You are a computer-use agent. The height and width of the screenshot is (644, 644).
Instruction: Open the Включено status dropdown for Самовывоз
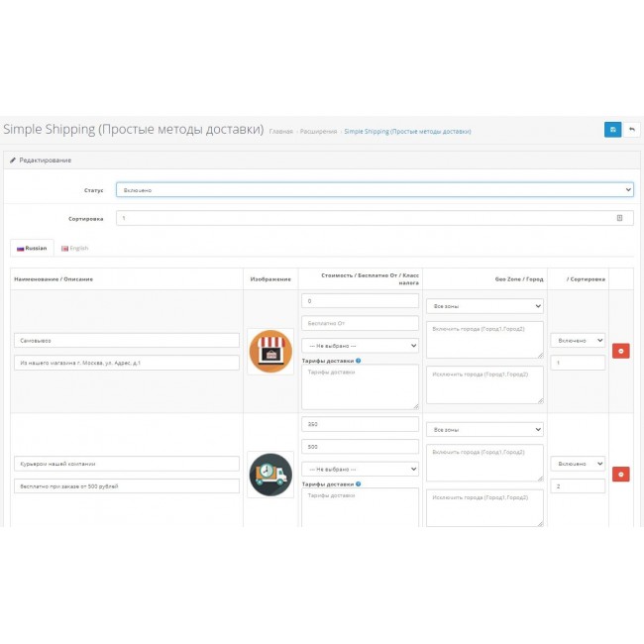pos(578,340)
